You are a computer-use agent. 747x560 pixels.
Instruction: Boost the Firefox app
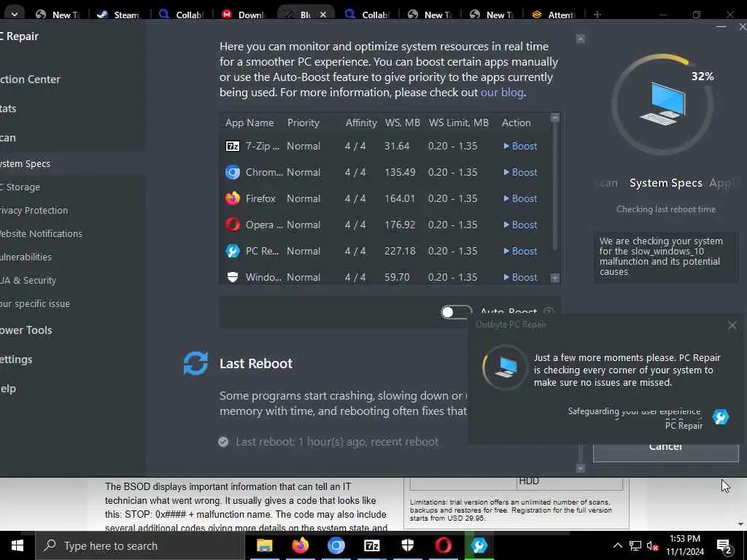point(520,198)
